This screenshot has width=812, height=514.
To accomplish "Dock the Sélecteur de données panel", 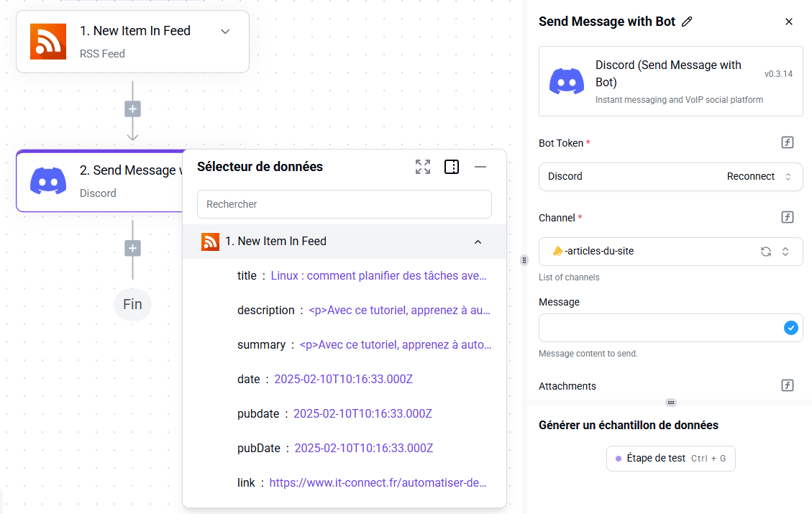I will click(x=452, y=167).
